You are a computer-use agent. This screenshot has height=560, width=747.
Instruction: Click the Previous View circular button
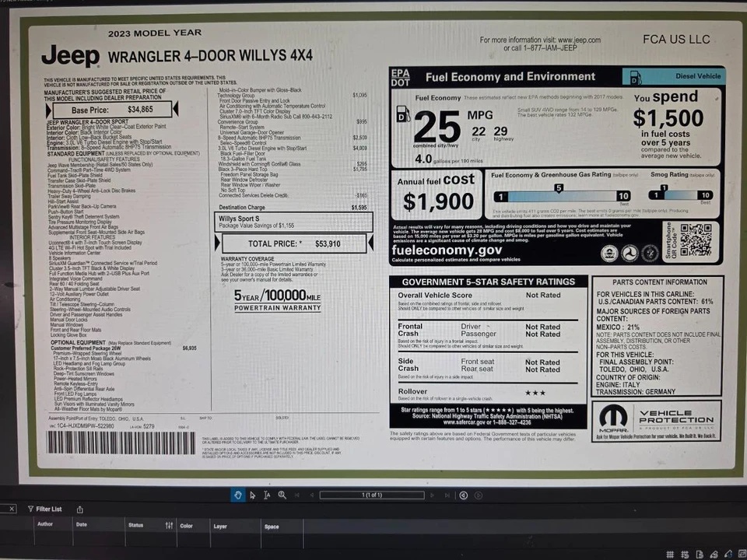coord(464,495)
